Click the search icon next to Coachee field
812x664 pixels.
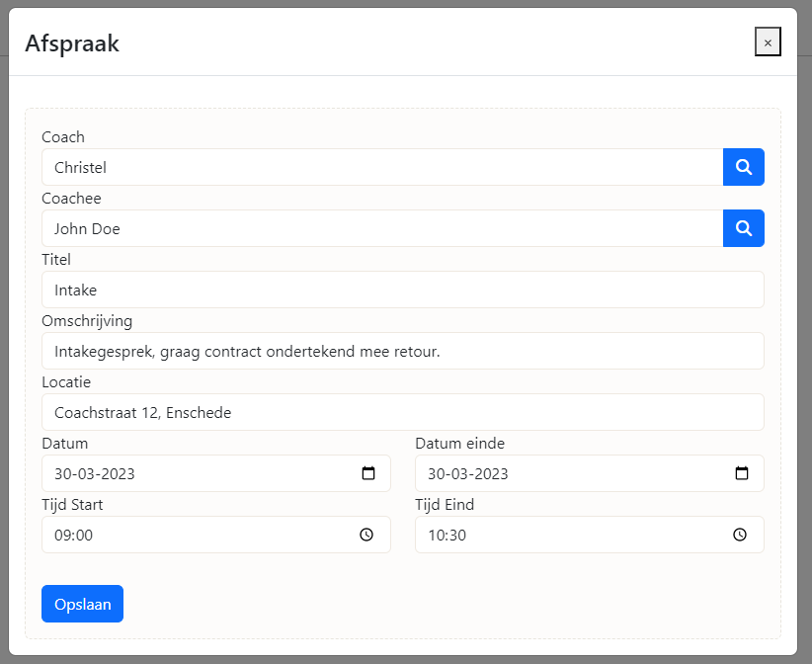pyautogui.click(x=744, y=228)
